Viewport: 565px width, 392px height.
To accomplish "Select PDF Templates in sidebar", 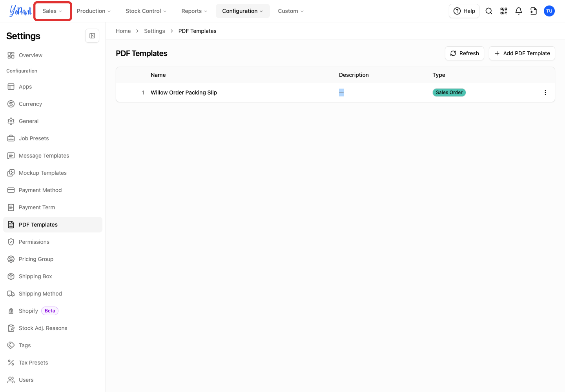I will pyautogui.click(x=53, y=225).
